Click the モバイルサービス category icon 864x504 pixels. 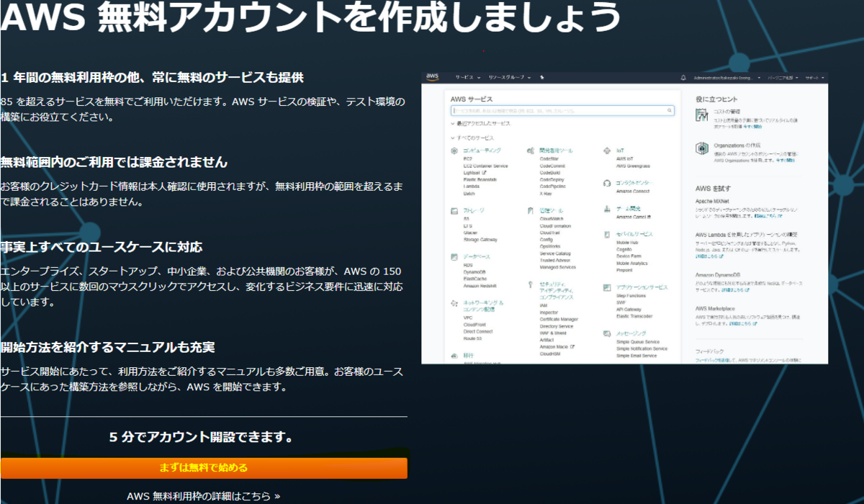608,235
